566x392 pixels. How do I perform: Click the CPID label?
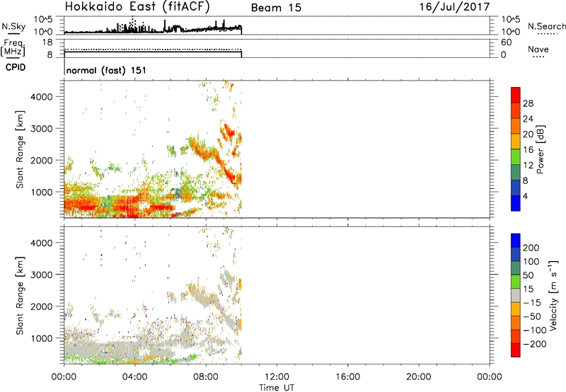(16, 67)
